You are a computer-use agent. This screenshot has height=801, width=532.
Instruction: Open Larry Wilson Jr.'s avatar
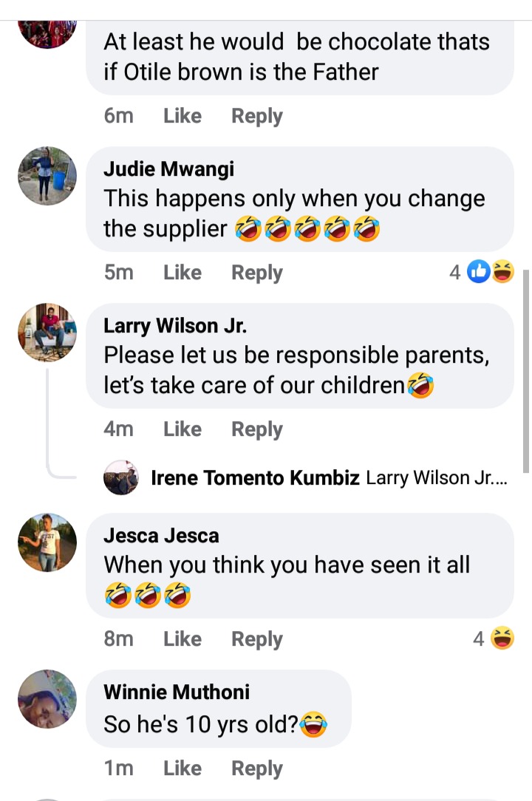click(x=47, y=333)
